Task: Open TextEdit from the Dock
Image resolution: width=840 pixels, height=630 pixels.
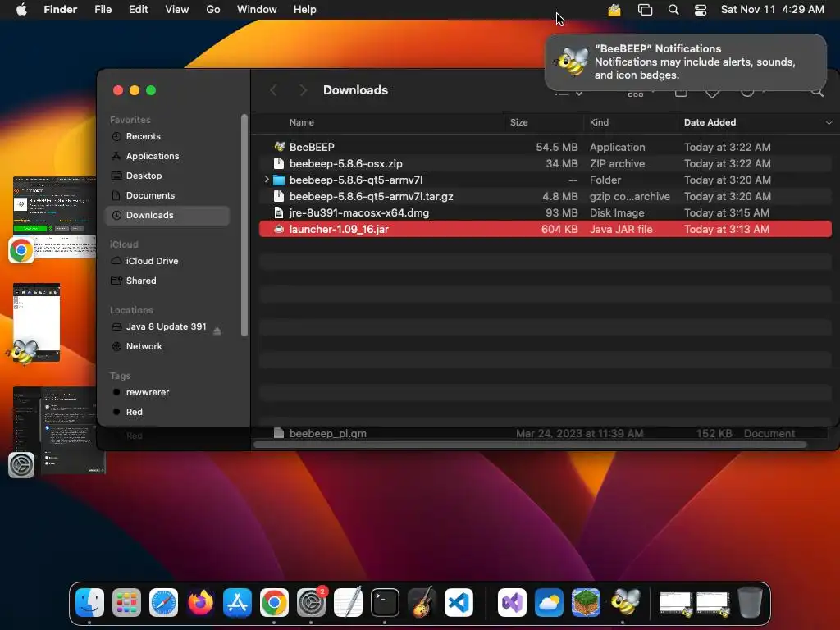Action: (348, 603)
